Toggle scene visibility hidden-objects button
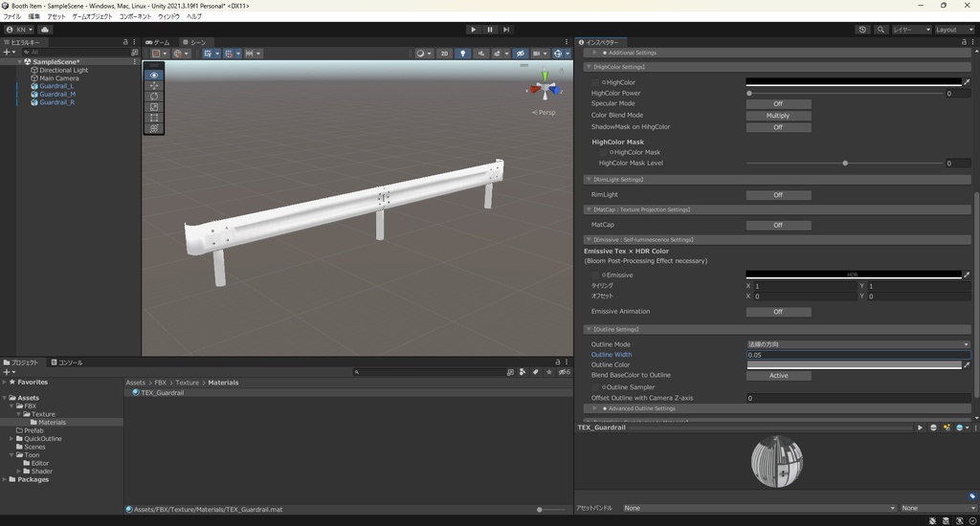This screenshot has height=526, width=980. coord(520,54)
